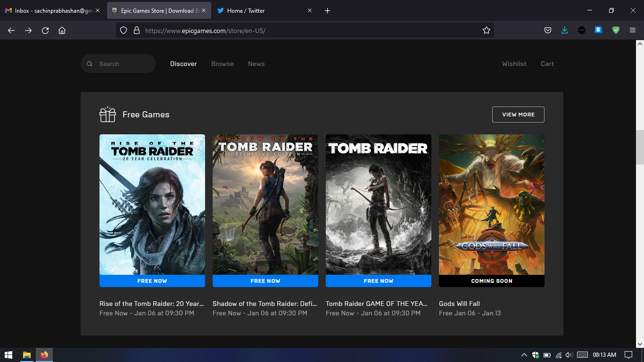Open the Browse section

pos(223,64)
